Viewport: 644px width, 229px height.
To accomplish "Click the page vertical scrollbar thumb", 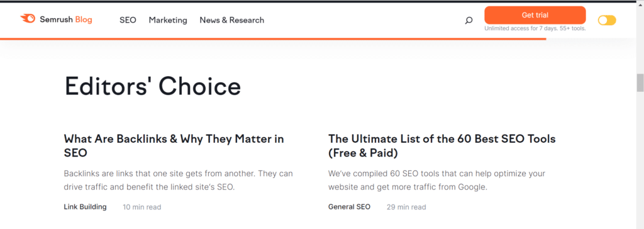I will (640, 82).
